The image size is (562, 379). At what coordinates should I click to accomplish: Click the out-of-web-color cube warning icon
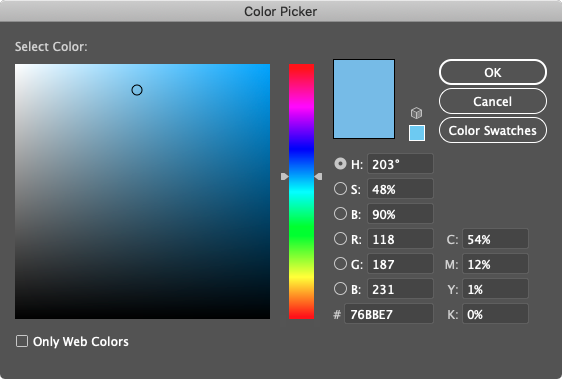point(416,113)
